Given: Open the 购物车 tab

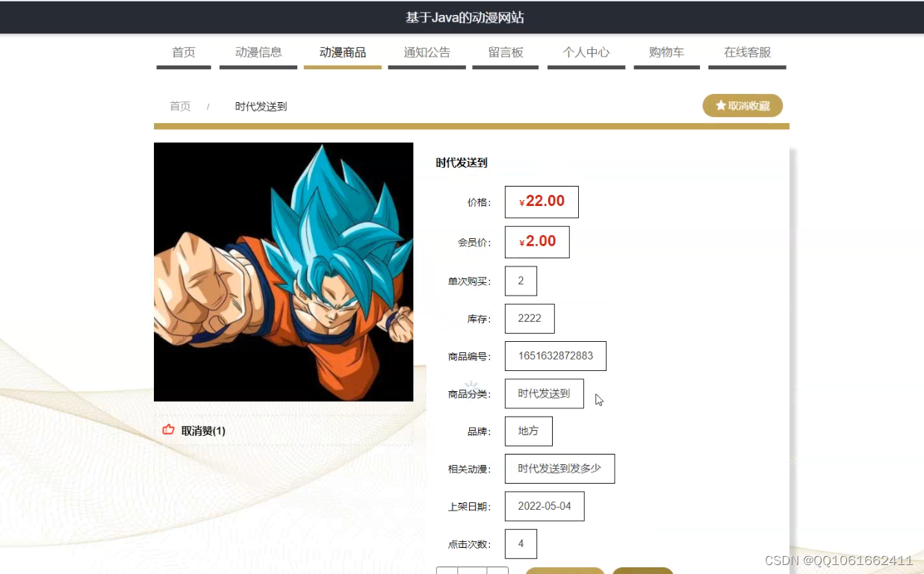Looking at the screenshot, I should click(x=667, y=52).
